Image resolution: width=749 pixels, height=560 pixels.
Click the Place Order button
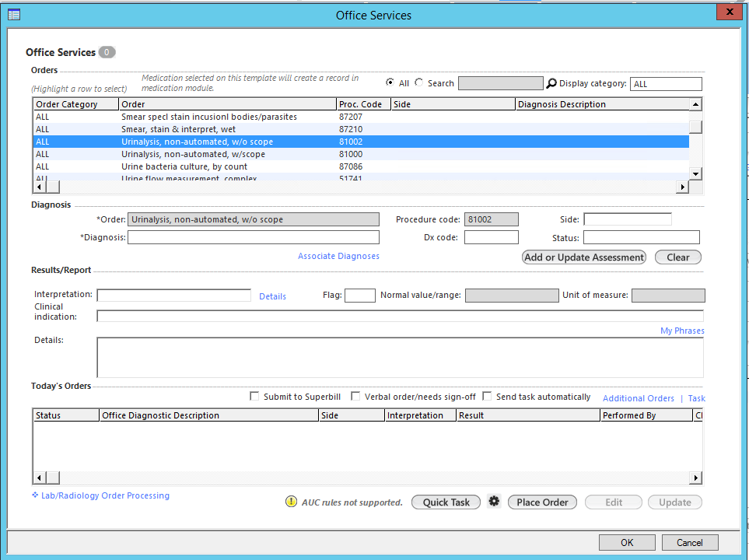tap(542, 502)
